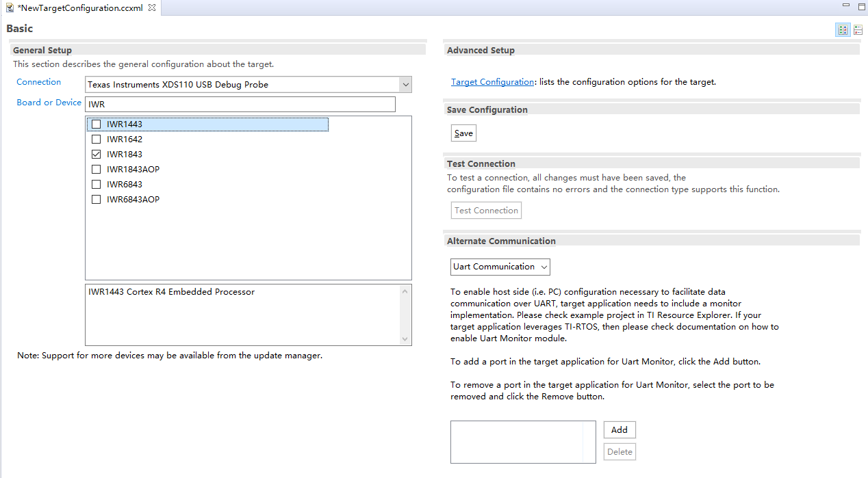This screenshot has width=868, height=478.
Task: Click the device description scrollbar down arrow
Action: 405,338
